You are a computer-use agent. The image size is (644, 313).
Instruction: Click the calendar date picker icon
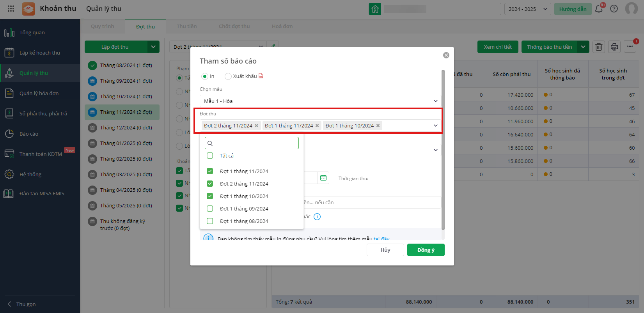pos(323,178)
